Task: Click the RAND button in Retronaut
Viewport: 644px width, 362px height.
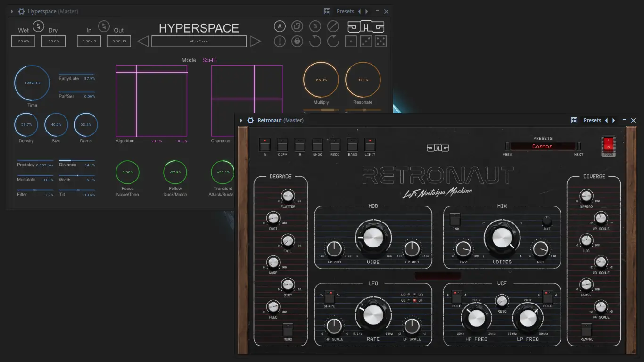Action: pos(353,145)
